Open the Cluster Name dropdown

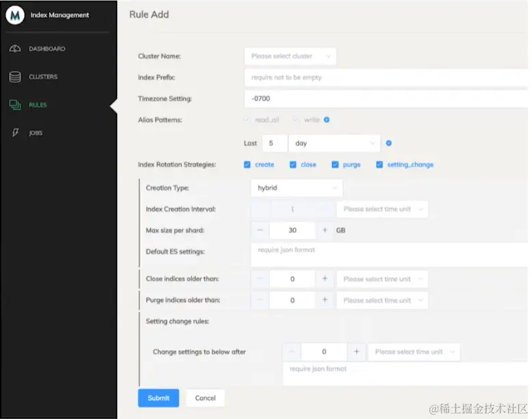point(290,56)
